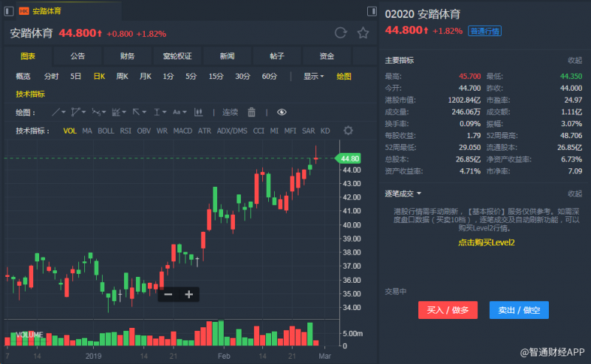591x364 pixels.
Task: Collapse the 主要指标 section via 收起
Action: (574, 60)
